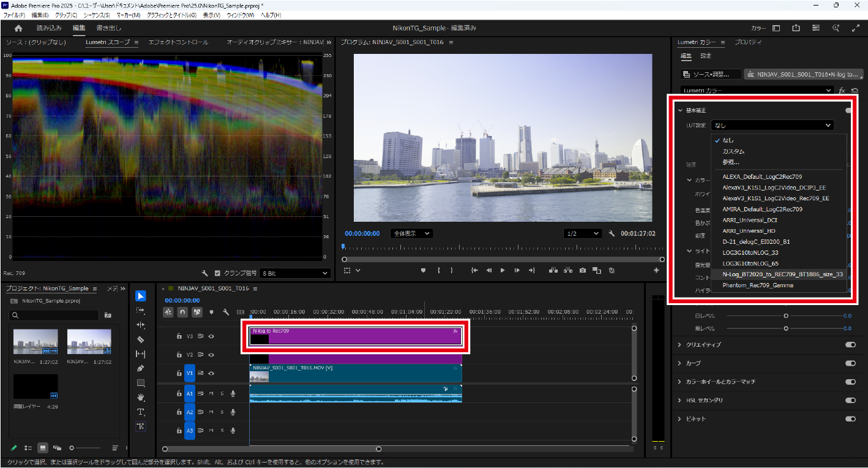Click the 黒レベル slider handle

pos(786,329)
